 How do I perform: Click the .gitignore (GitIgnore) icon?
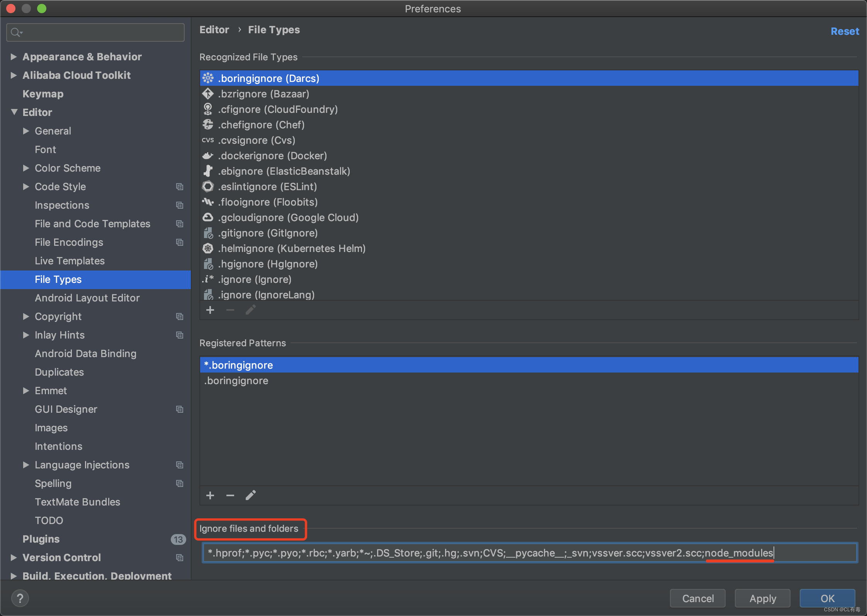coord(209,233)
